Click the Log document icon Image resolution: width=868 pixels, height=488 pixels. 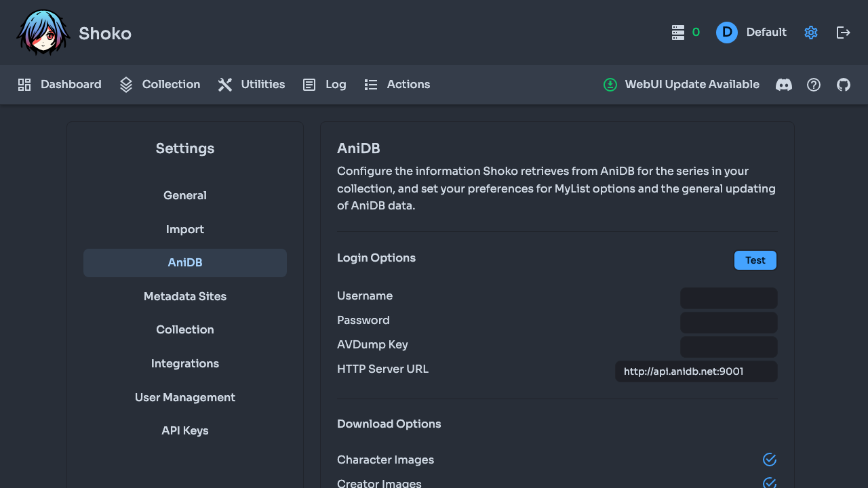tap(309, 85)
